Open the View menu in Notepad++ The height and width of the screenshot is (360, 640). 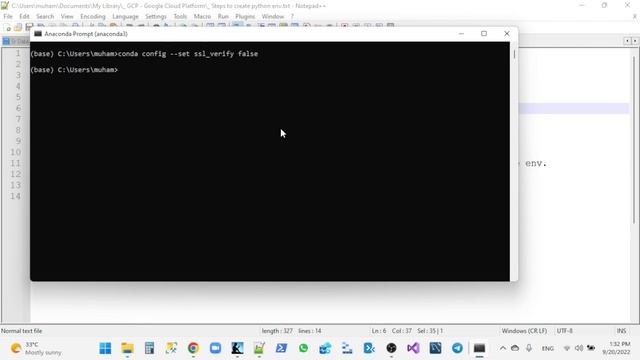[x=67, y=16]
